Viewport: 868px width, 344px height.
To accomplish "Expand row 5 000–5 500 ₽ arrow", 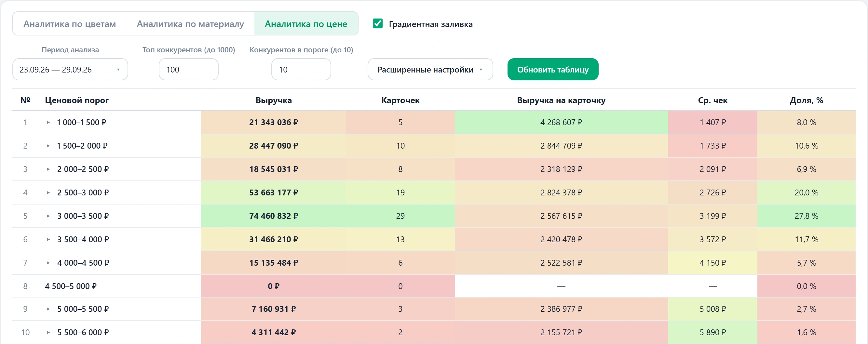I will [x=48, y=309].
